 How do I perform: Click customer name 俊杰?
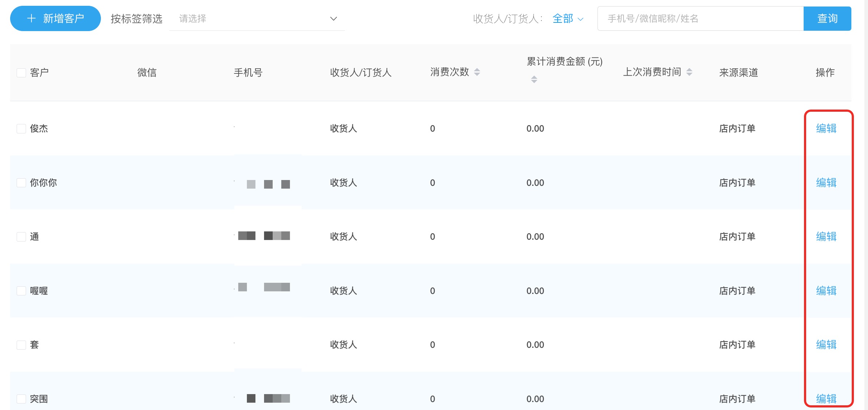(x=39, y=128)
